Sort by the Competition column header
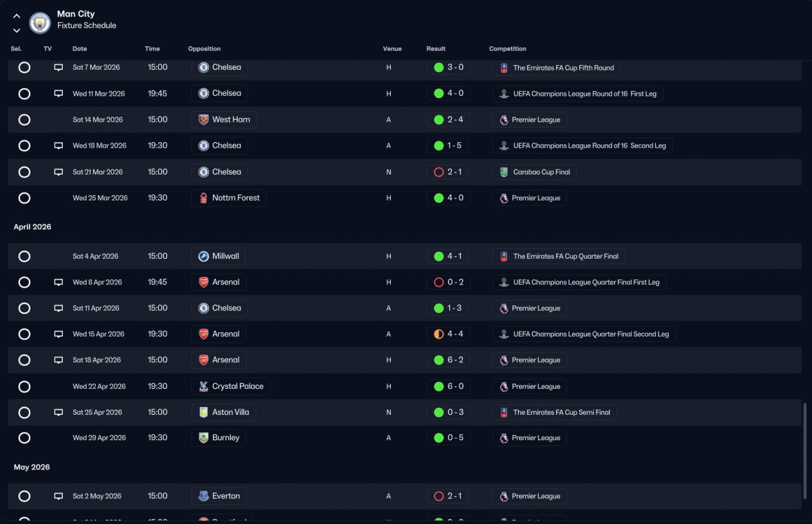 (x=507, y=49)
